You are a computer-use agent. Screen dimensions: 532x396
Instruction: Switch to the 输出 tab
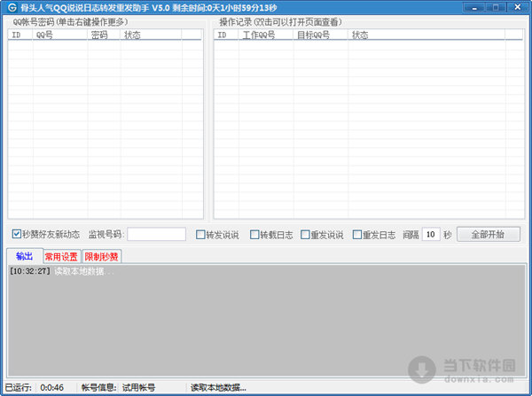[x=25, y=256]
